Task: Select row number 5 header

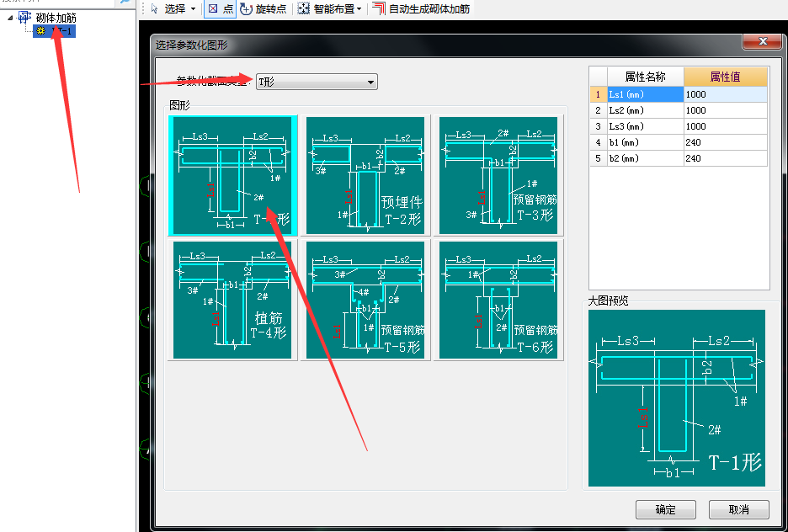Action: (x=598, y=158)
